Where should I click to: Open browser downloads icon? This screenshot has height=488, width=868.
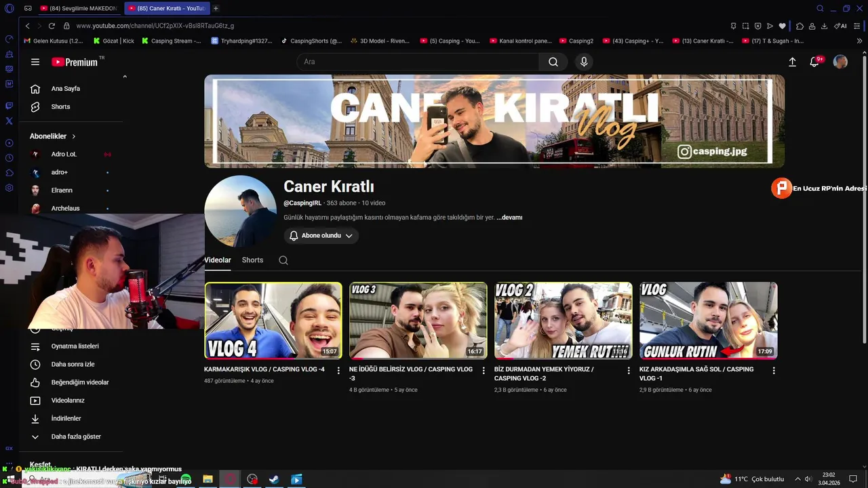pos(824,26)
